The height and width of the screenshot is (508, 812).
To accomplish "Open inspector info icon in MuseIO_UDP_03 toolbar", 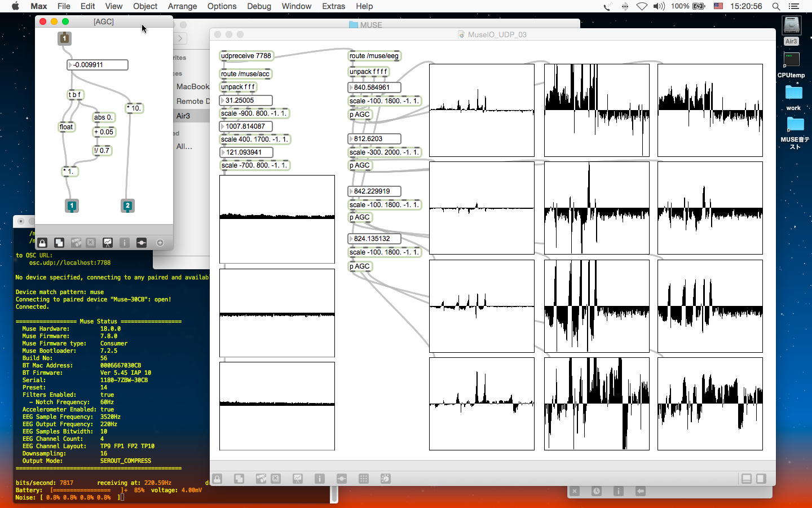I will tap(320, 479).
